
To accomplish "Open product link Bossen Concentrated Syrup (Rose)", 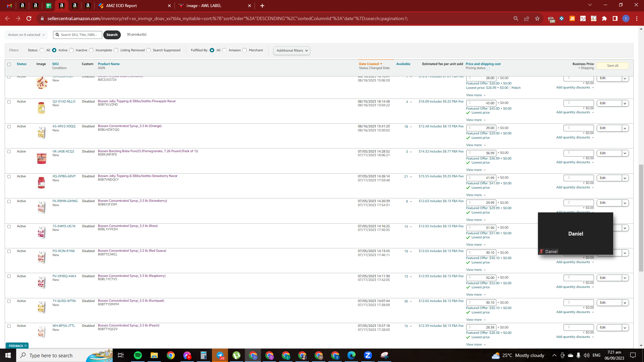I will [128, 226].
